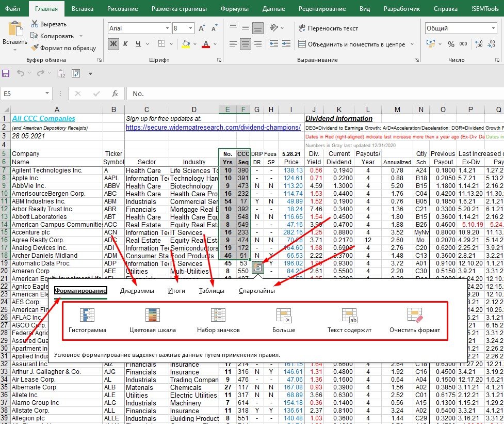Align text to middle of cell vertically
Screen dimensions: 504x424
click(x=245, y=28)
